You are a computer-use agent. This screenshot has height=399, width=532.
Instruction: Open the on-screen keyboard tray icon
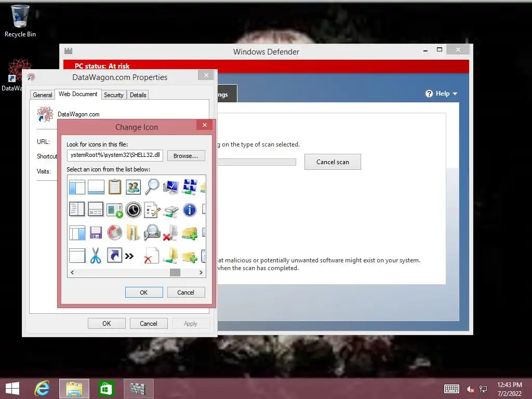coord(451,389)
